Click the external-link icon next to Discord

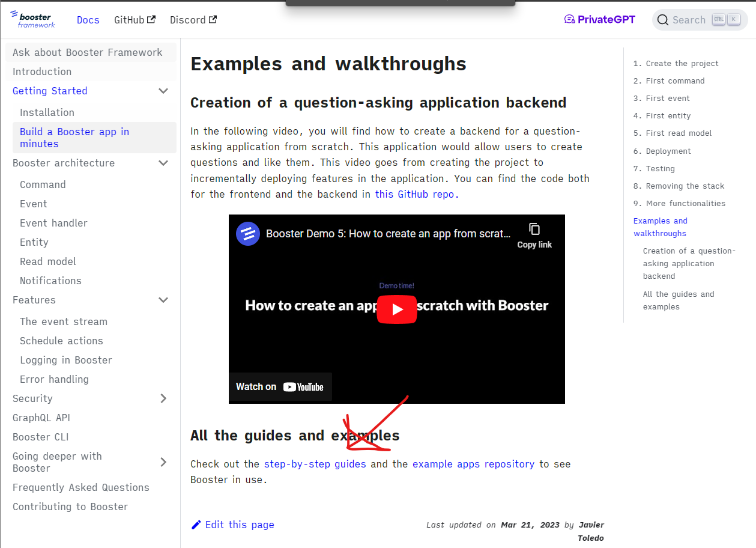213,19
